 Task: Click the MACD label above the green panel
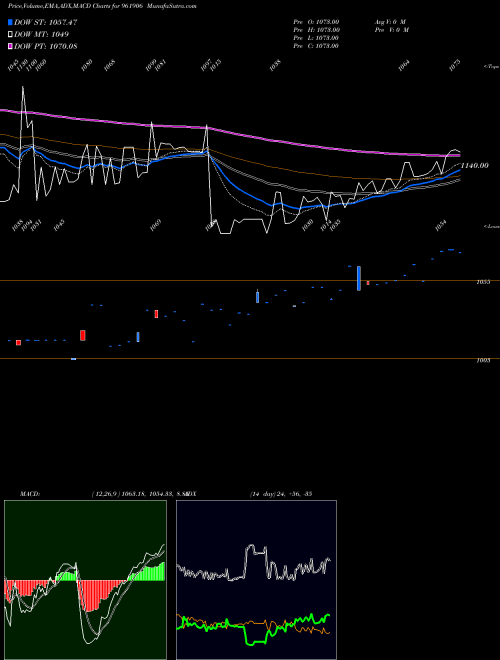[29, 494]
